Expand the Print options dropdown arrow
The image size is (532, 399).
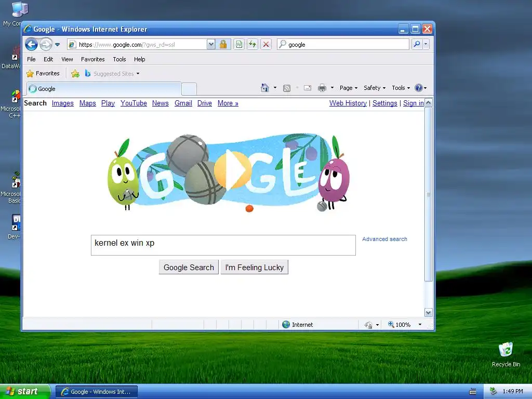[332, 88]
